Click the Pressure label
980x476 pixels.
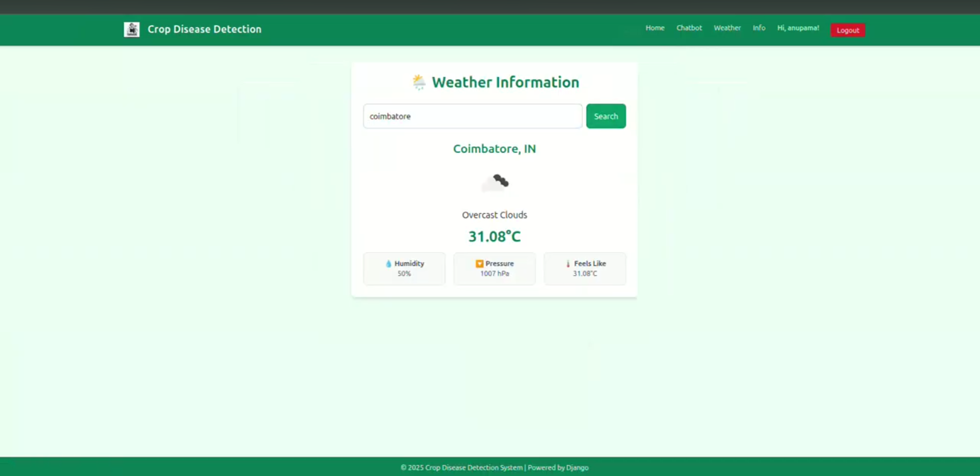[499, 264]
